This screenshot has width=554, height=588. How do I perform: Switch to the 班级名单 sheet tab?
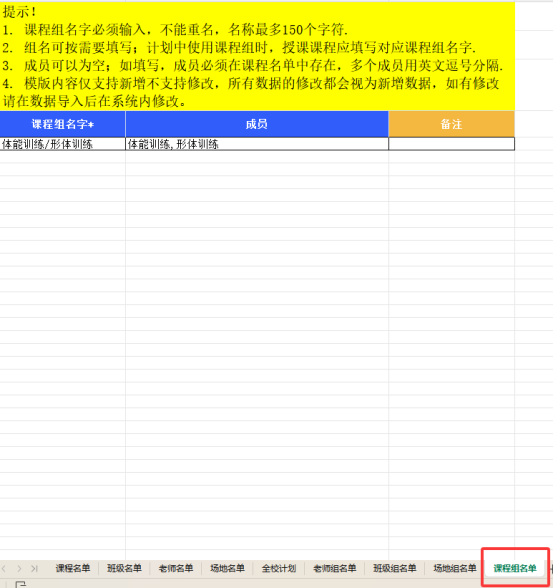click(124, 568)
